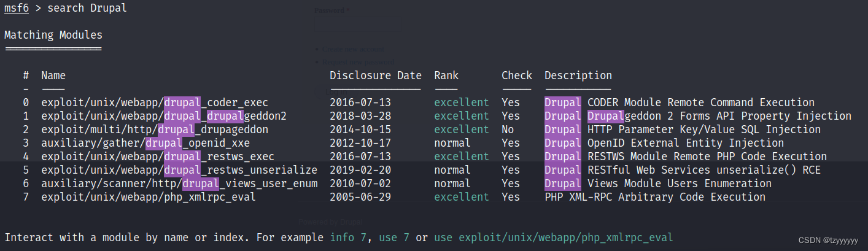Viewport: 868px width, 251px height.
Task: Click the 'Matching Modules' heading
Action: click(x=53, y=35)
